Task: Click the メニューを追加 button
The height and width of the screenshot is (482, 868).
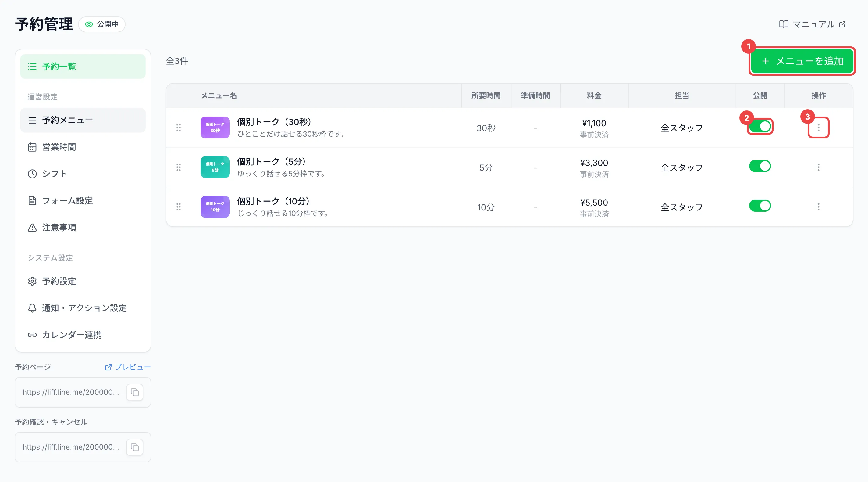Action: pos(802,61)
